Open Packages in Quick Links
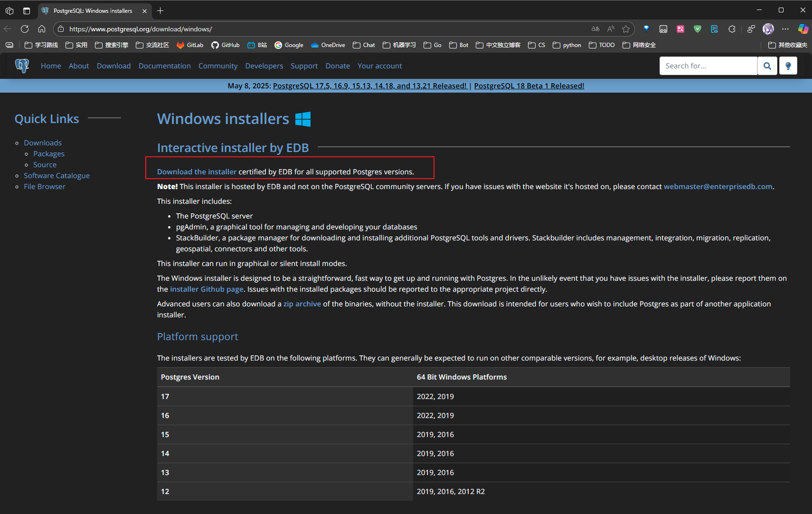 [x=49, y=154]
